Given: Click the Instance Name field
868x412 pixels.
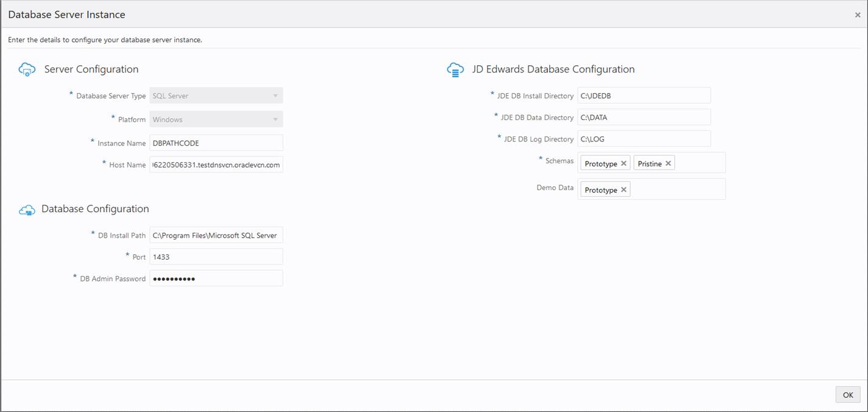Looking at the screenshot, I should click(216, 143).
